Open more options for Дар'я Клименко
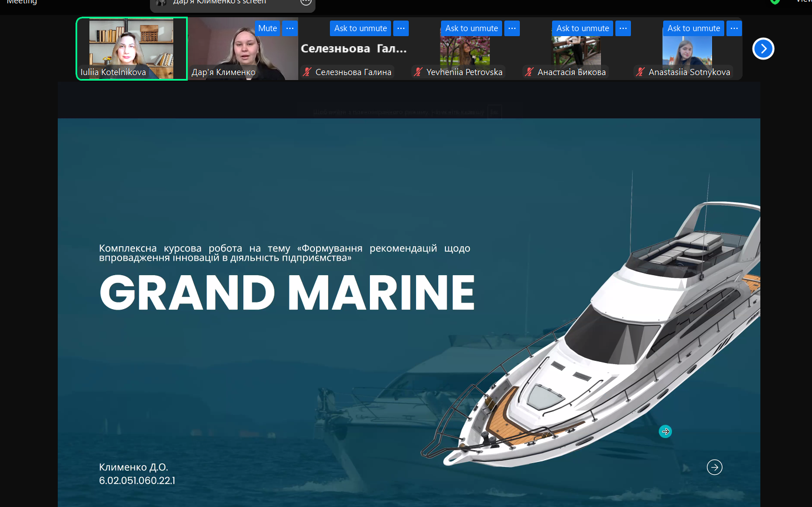The image size is (812, 507). click(x=290, y=28)
